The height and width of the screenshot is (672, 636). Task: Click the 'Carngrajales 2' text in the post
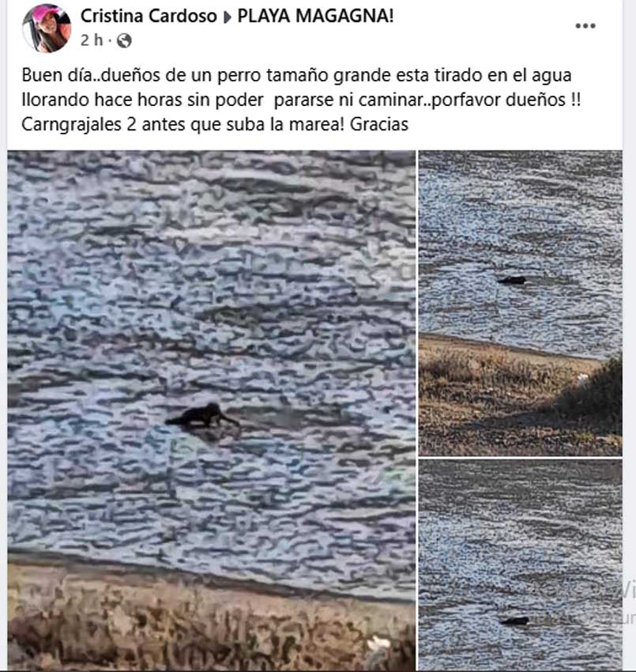click(79, 125)
